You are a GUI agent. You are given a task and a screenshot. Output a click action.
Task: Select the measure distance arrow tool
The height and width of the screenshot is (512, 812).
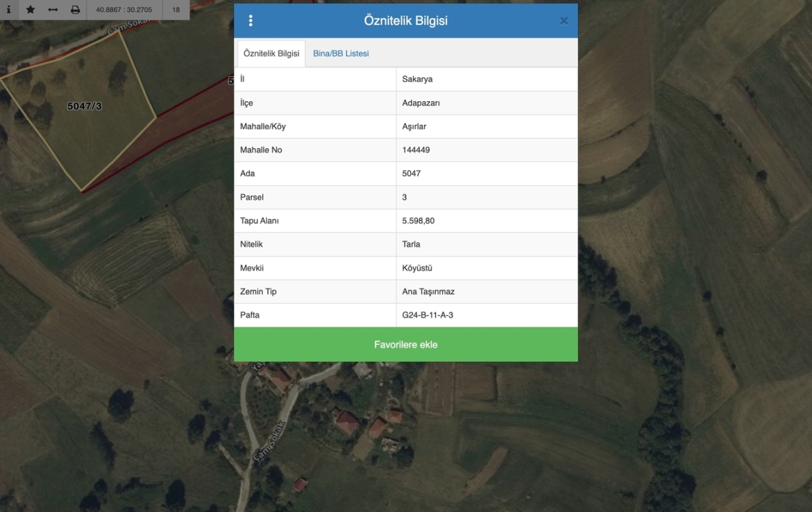click(x=53, y=10)
